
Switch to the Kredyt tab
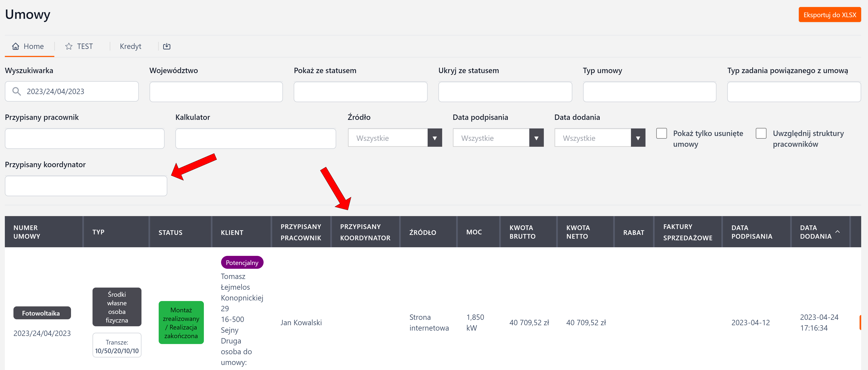[130, 46]
